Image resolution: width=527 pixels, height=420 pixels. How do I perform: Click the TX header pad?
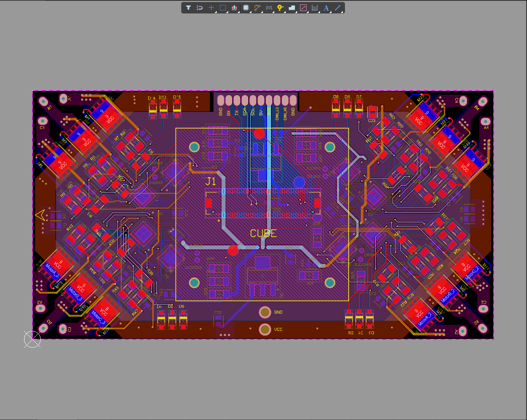pos(237,100)
